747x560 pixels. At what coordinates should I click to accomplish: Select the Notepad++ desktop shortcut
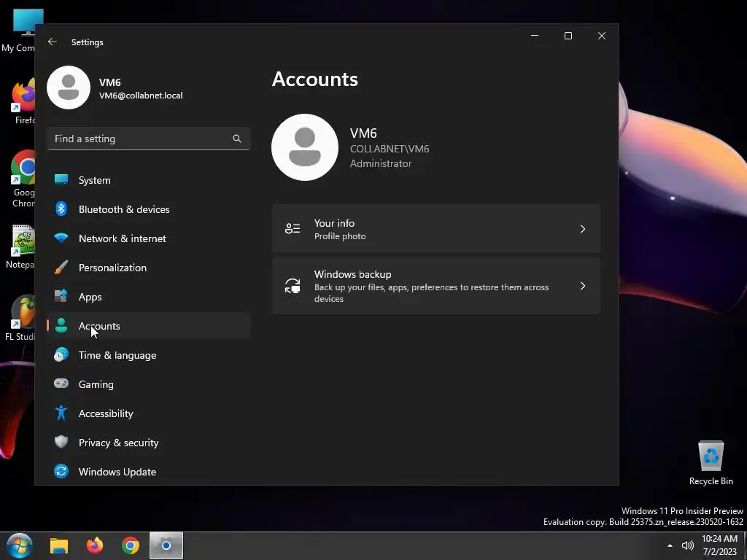coord(21,246)
